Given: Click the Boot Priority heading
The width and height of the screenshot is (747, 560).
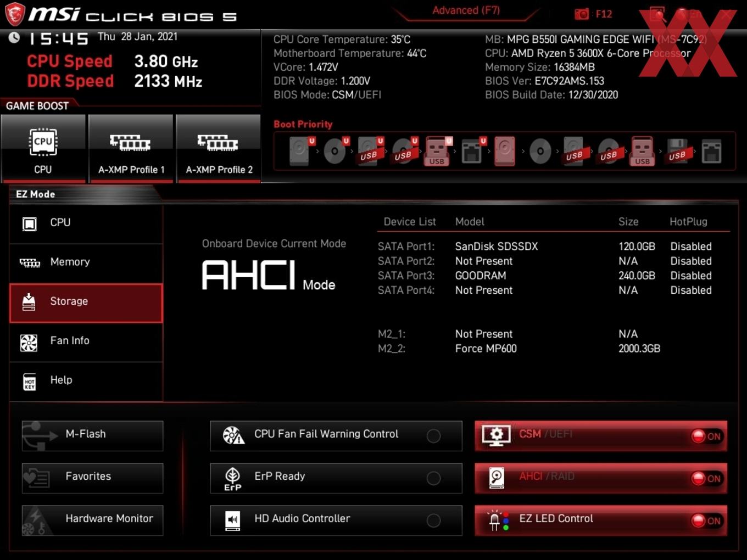Looking at the screenshot, I should click(x=303, y=125).
